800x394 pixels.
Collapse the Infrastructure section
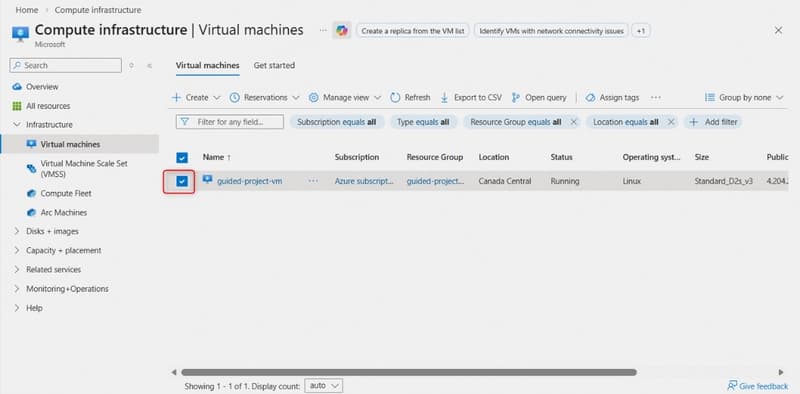17,125
